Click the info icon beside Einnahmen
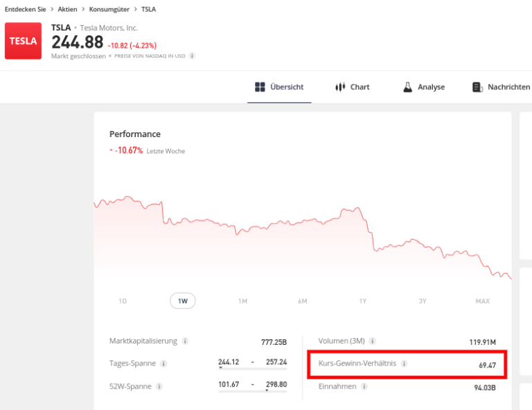This screenshot has width=532, height=410. [x=364, y=386]
